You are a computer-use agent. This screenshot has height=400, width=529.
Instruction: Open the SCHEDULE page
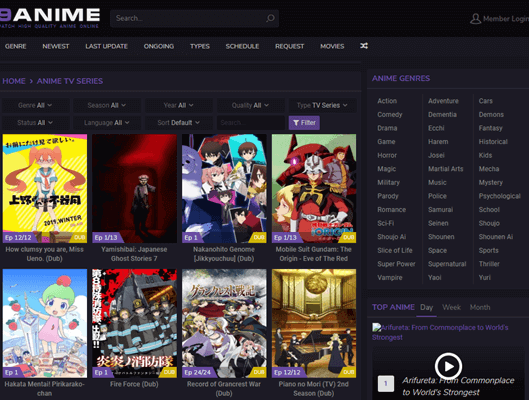242,46
